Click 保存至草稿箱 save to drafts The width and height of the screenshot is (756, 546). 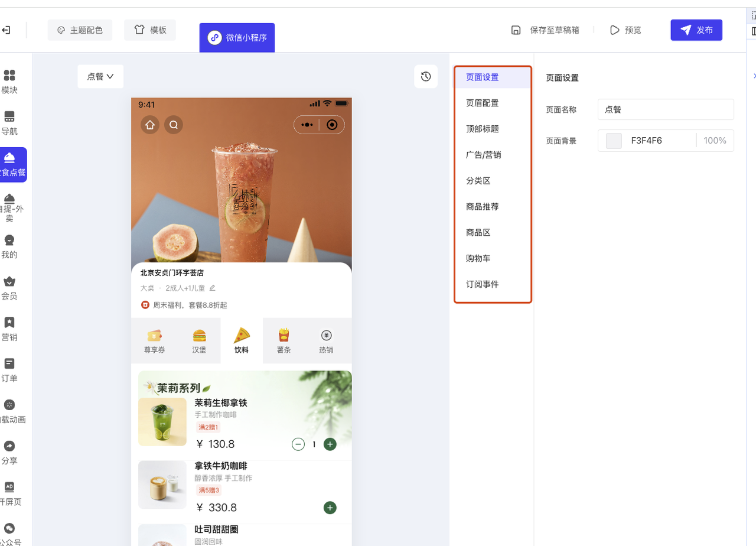(545, 30)
